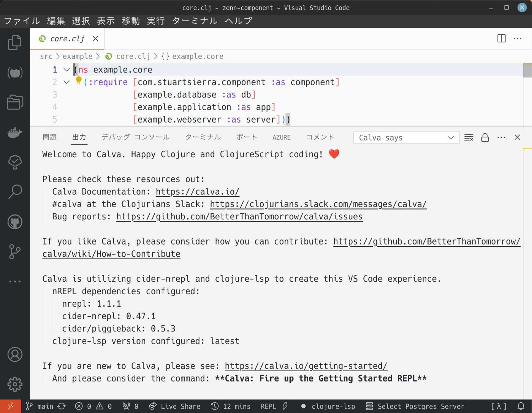Viewport: 532px width, 413px height.
Task: Open the Calva says output channel dropdown
Action: [x=406, y=137]
